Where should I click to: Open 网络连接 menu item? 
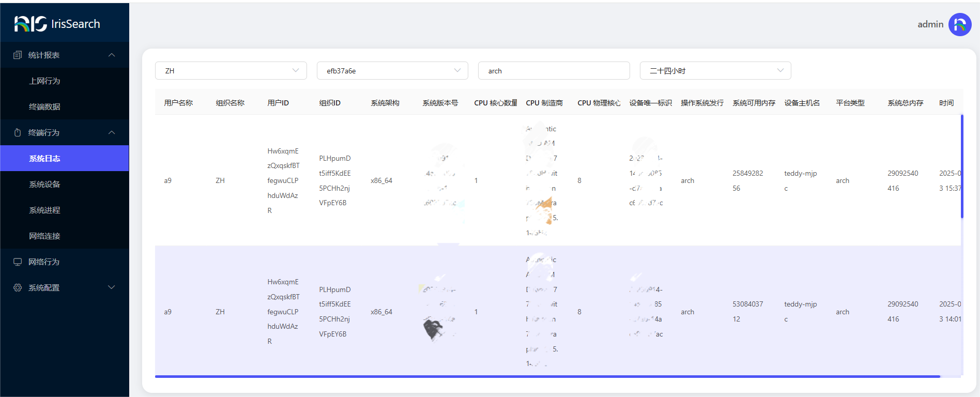pos(65,236)
